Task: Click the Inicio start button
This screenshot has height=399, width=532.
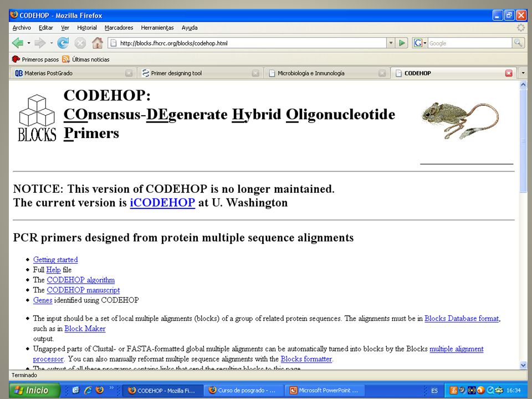Action: tap(34, 390)
